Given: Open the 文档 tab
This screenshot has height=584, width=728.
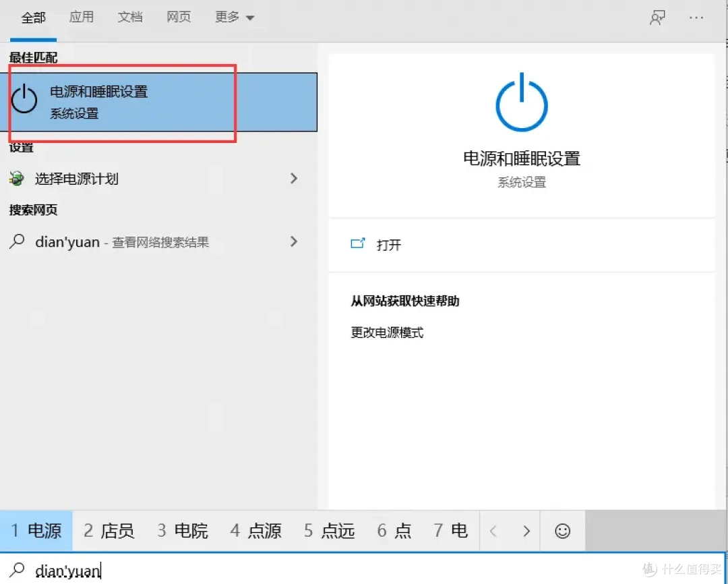Looking at the screenshot, I should [130, 17].
